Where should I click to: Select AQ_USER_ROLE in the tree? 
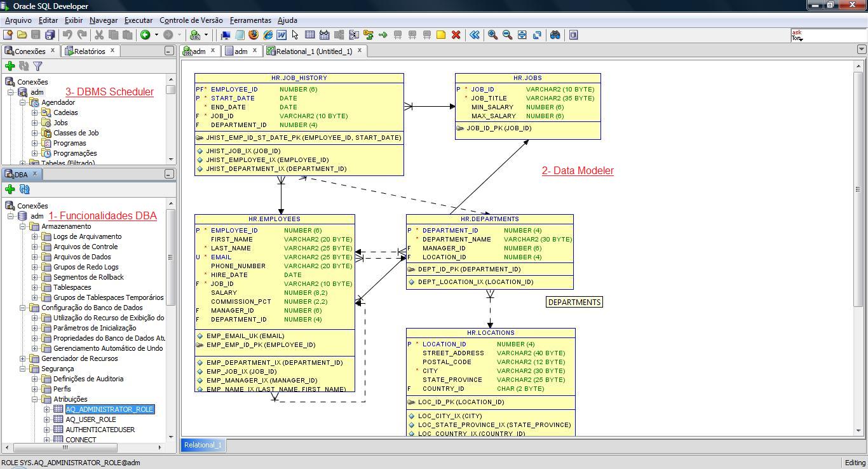pyautogui.click(x=90, y=419)
